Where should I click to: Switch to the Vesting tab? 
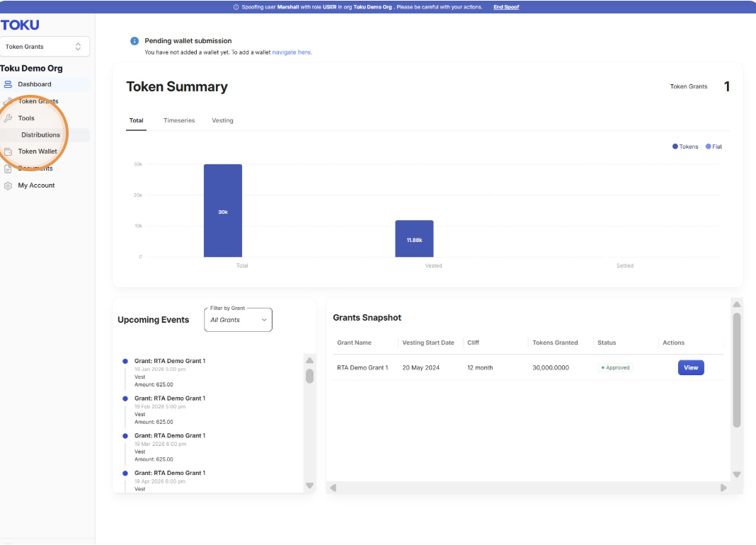pyautogui.click(x=222, y=120)
